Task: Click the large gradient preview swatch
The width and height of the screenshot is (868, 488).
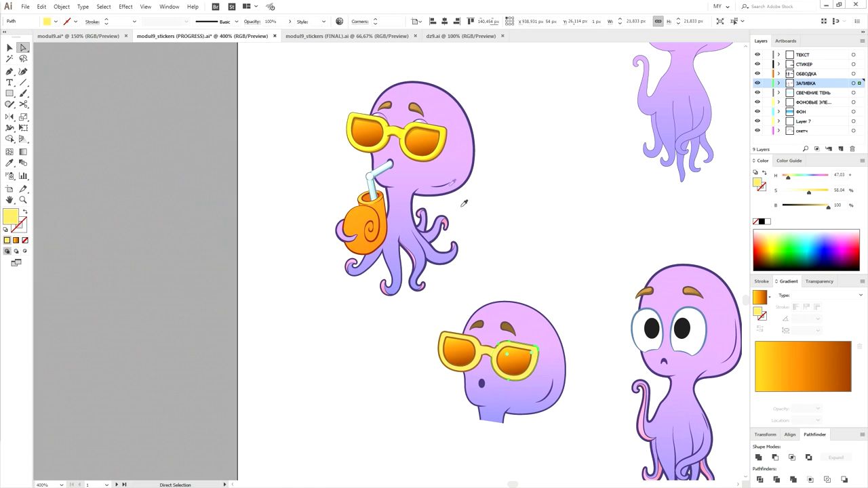Action: point(803,366)
